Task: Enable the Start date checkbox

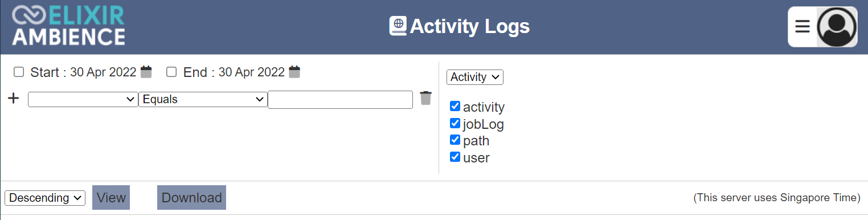Action: click(x=19, y=72)
